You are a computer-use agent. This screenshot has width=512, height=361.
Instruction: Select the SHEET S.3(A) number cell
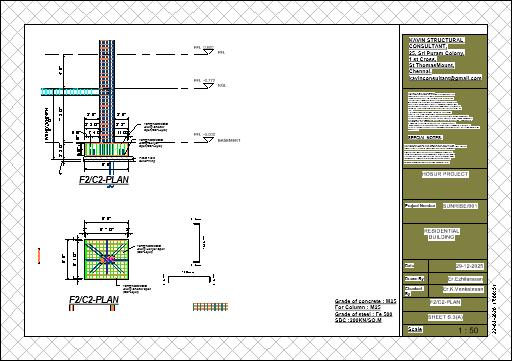[x=445, y=317]
